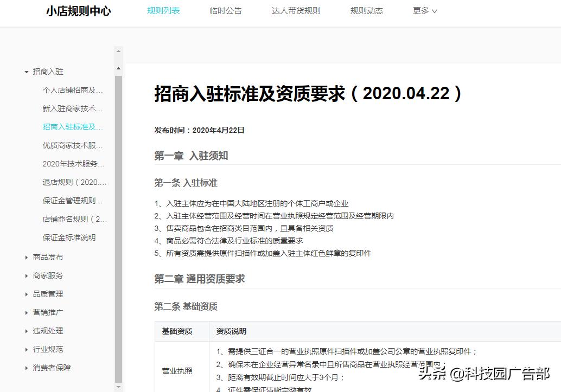Viewport: 561px width, 392px height.
Task: Open the 退店规则（2020 rule page
Action: pos(73,182)
